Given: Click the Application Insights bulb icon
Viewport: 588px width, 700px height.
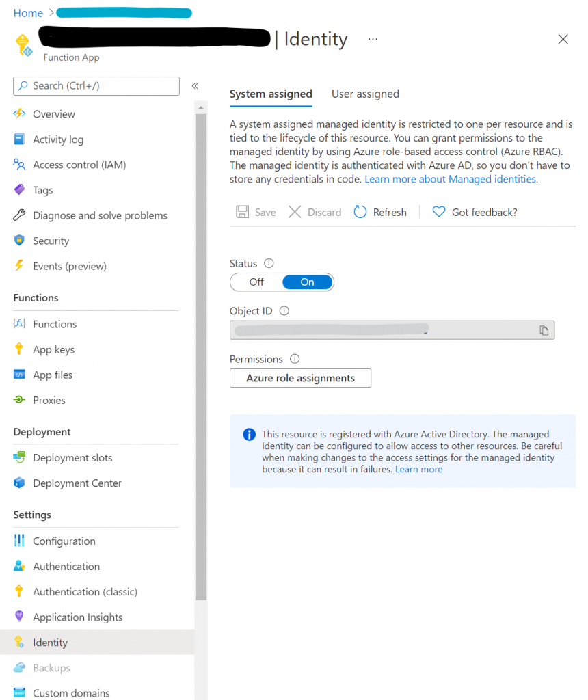Looking at the screenshot, I should coord(19,617).
